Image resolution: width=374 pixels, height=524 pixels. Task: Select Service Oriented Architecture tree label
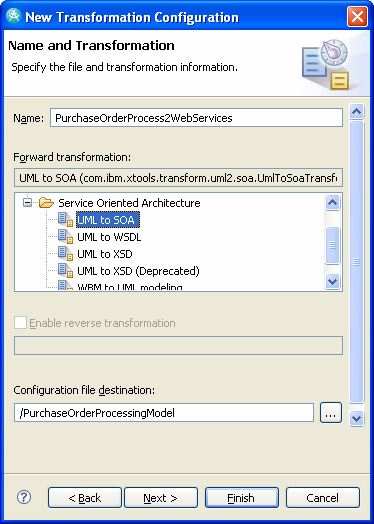point(129,203)
